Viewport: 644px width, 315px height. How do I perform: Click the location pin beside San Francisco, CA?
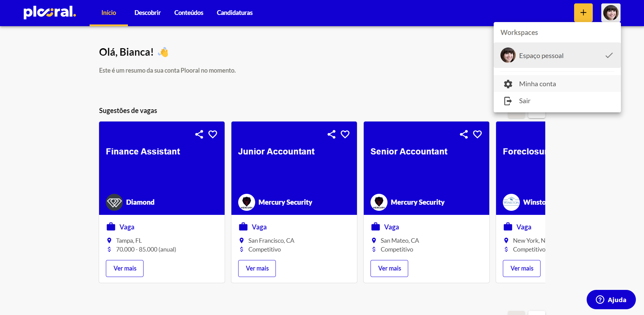point(242,241)
